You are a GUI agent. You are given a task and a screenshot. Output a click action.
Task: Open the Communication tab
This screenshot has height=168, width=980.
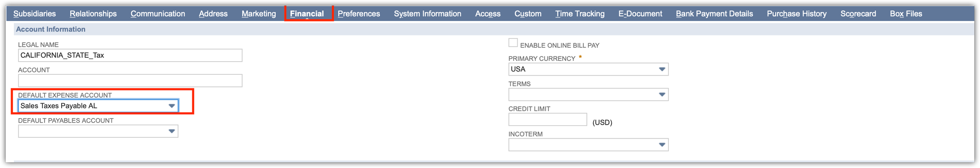[157, 14]
